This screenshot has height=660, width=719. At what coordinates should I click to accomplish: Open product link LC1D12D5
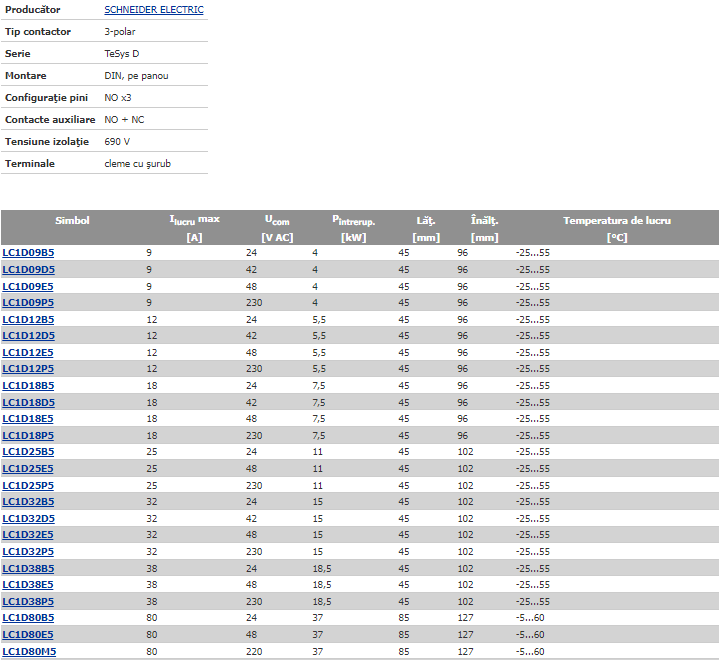click(x=28, y=336)
